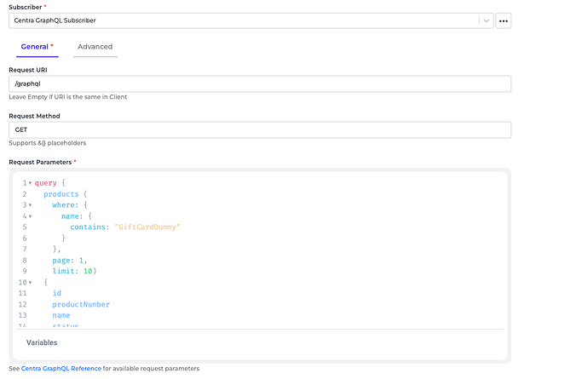The image size is (588, 379).
Task: Click the 'Leave Empty if URI is the same' hint
Action: [x=68, y=97]
